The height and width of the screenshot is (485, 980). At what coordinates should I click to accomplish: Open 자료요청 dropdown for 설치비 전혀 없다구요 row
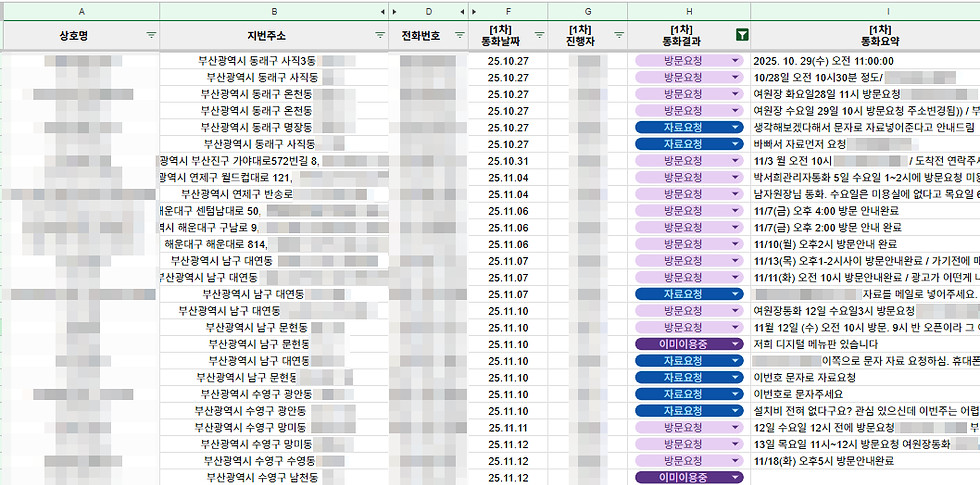(x=736, y=411)
